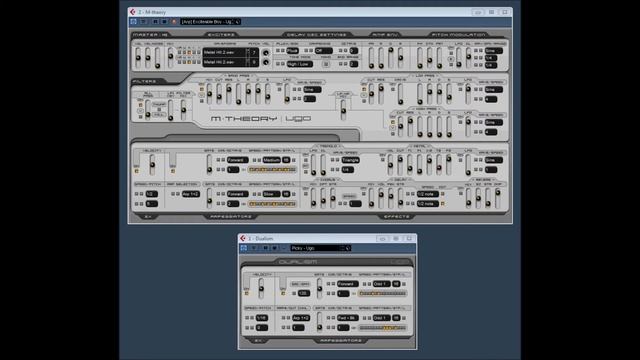Open the Slow speed dropdown in M-Theory arpeggiator

click(271, 194)
